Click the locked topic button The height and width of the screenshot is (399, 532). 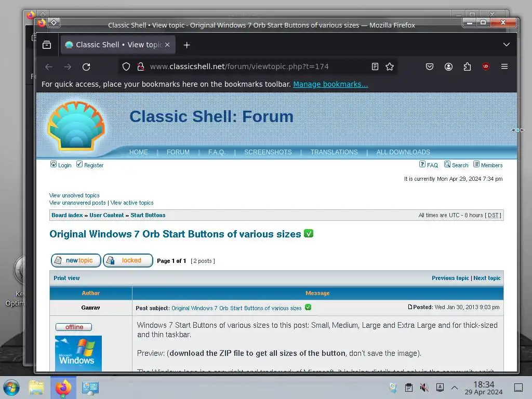pos(128,260)
